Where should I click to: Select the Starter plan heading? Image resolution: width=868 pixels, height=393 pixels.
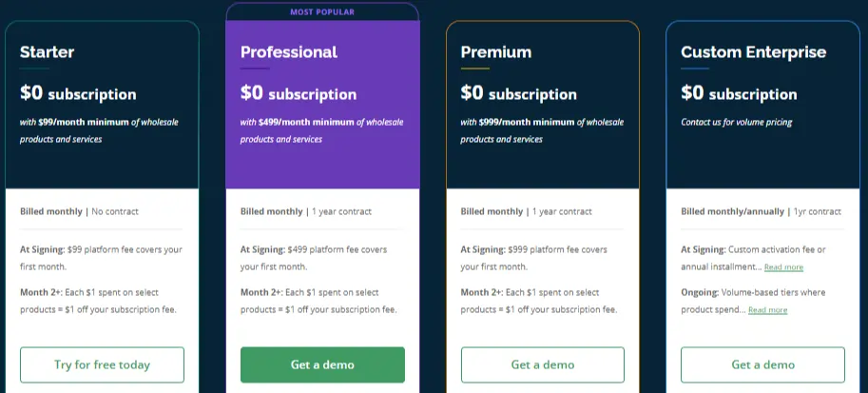47,52
